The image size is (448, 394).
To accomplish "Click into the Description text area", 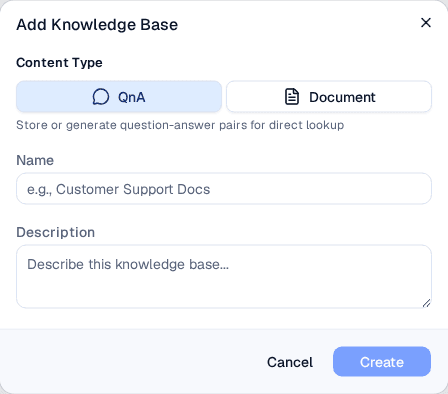I will pyautogui.click(x=224, y=277).
